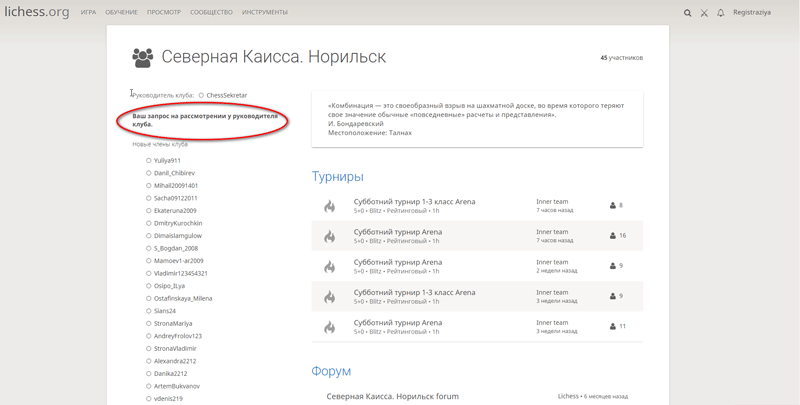Image resolution: width=800 pixels, height=405 pixels.
Task: Click the request pending notice about руководителя клуба
Action: click(x=205, y=120)
